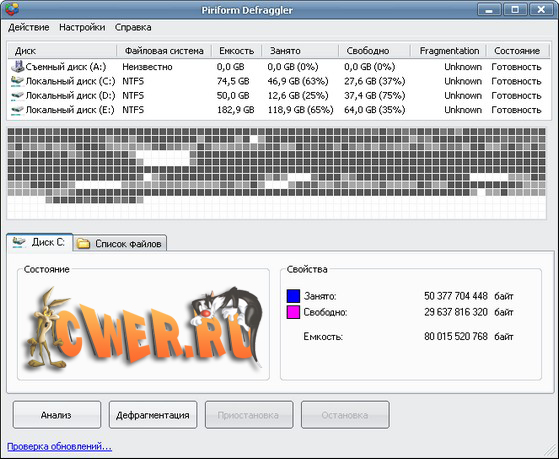Image resolution: width=559 pixels, height=459 pixels.
Task: Click the folder icon on Список файлов tab
Action: 83,244
